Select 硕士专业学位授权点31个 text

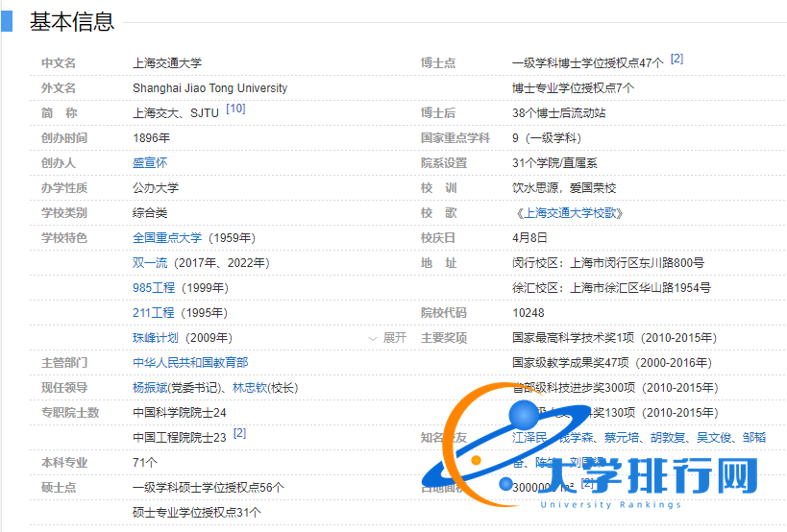(x=196, y=513)
